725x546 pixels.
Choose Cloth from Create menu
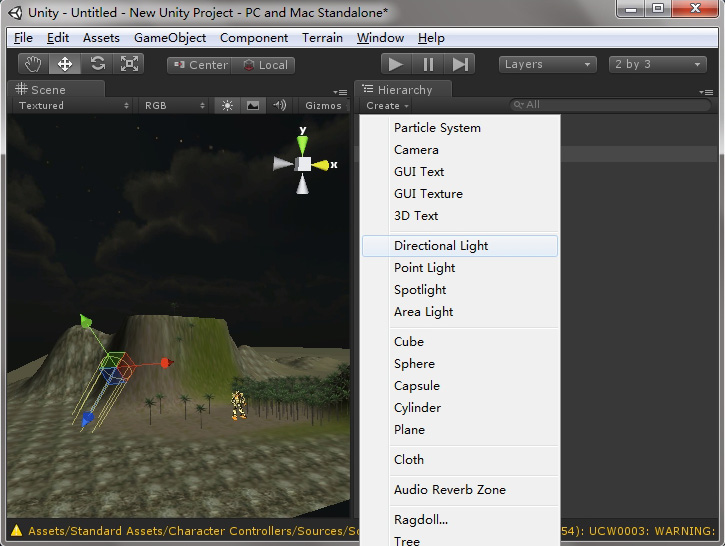(460, 460)
